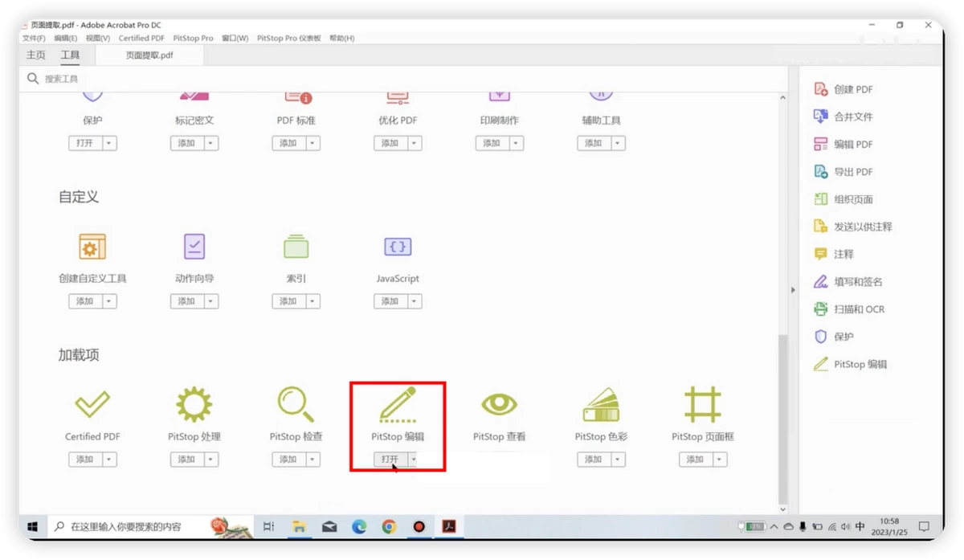
Task: Open the 帮助(H) menu
Action: tap(341, 38)
